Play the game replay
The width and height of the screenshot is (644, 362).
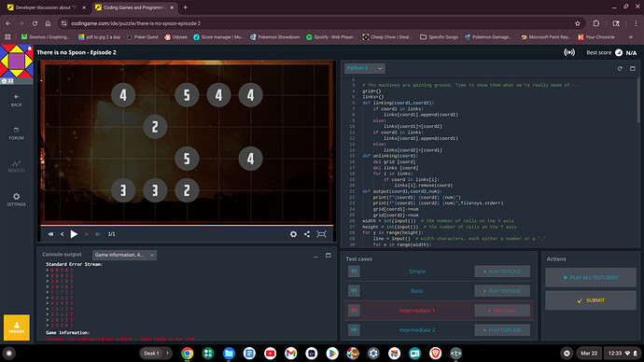[74, 234]
